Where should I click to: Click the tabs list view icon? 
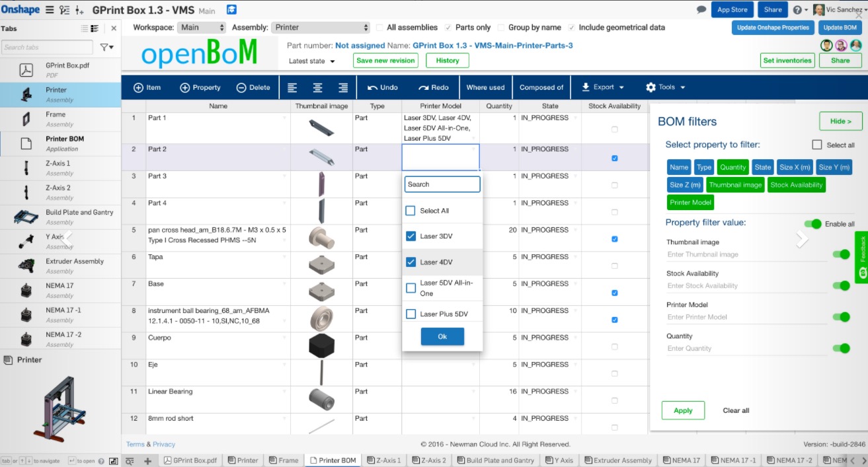[85, 28]
